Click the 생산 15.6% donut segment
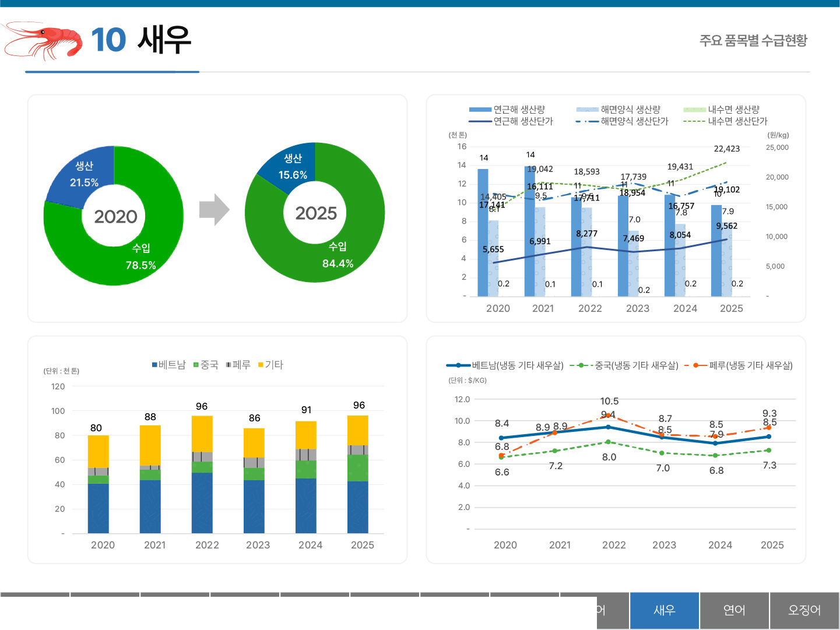 [x=291, y=166]
